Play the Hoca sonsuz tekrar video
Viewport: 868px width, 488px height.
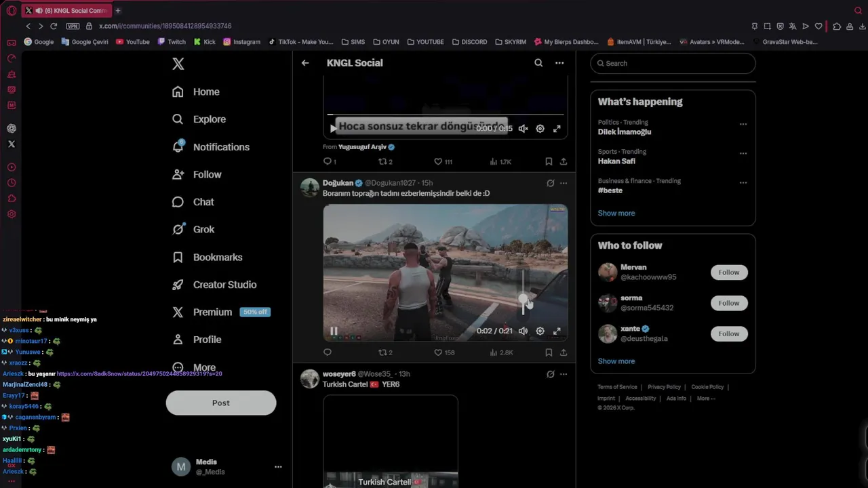[x=333, y=128]
